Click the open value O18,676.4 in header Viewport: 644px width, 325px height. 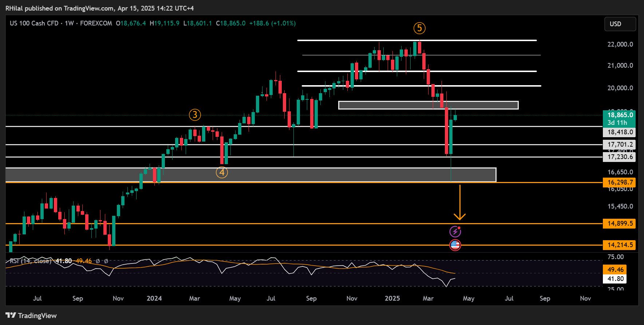tap(131, 23)
